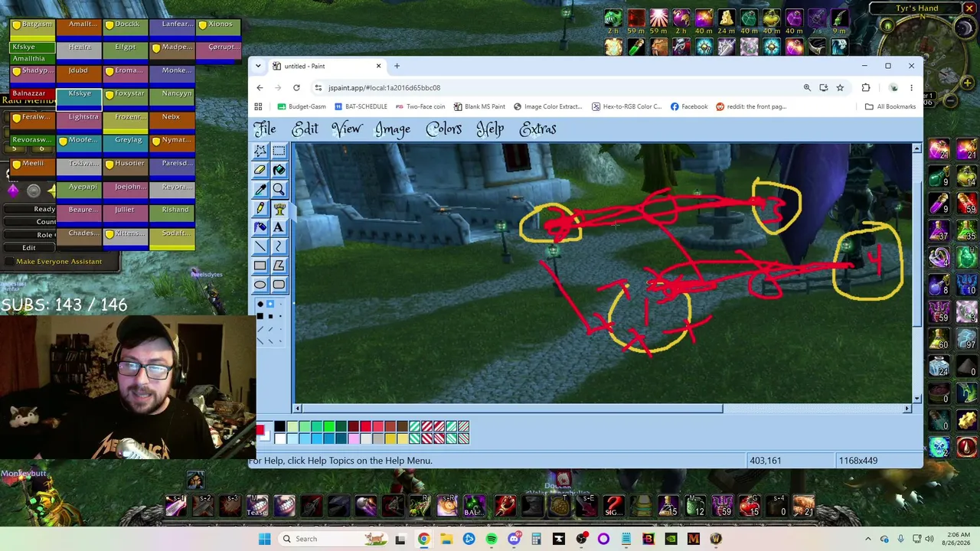
Task: Pick the yellow color swatch in the palette
Action: point(390,439)
